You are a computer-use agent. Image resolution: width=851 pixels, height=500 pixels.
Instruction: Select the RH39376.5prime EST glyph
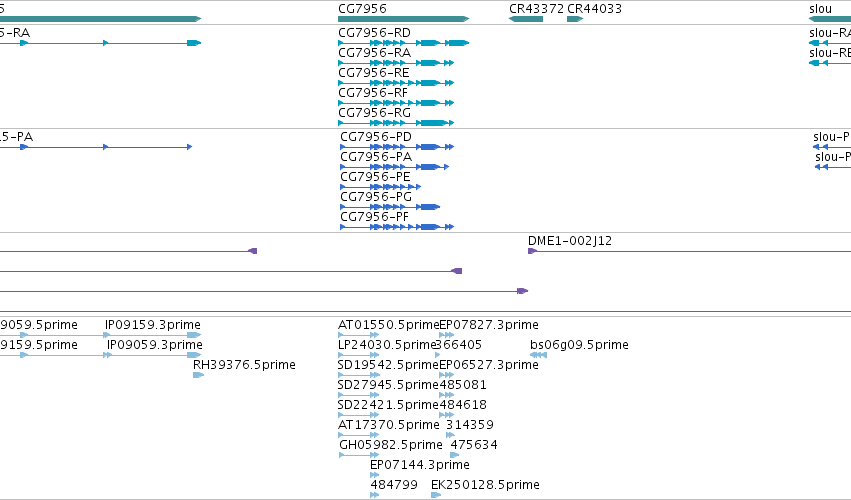(199, 375)
